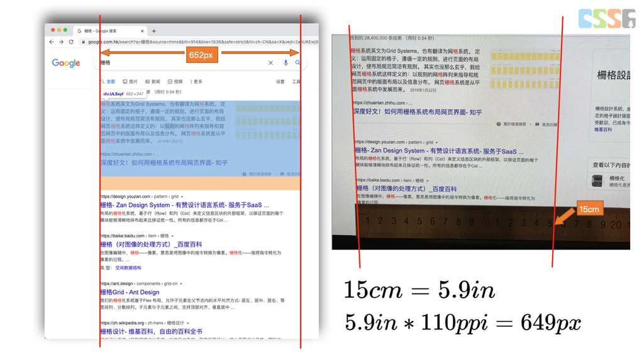This screenshot has width=644, height=362.
Task: Switch to the 图片 (Images) search tab
Action: (130, 82)
